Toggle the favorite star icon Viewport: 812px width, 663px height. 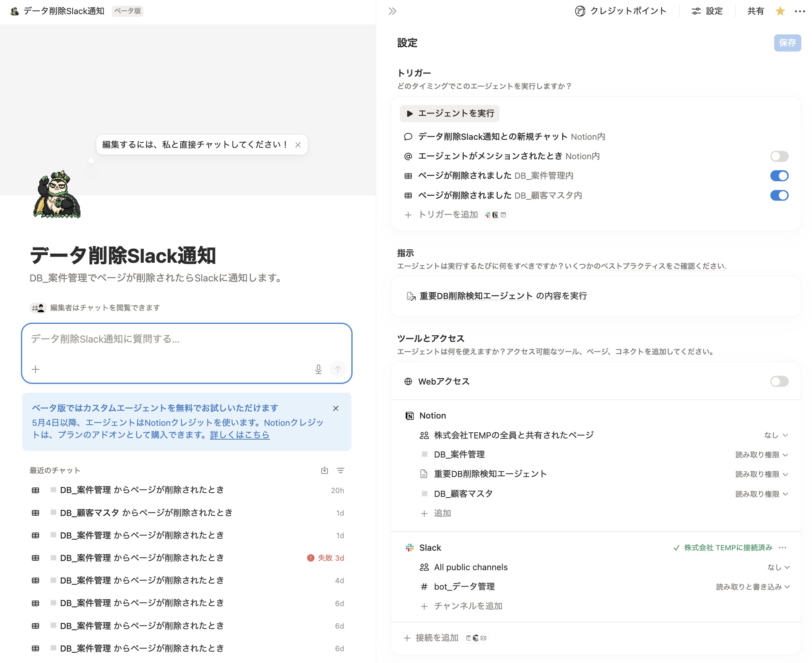(780, 11)
